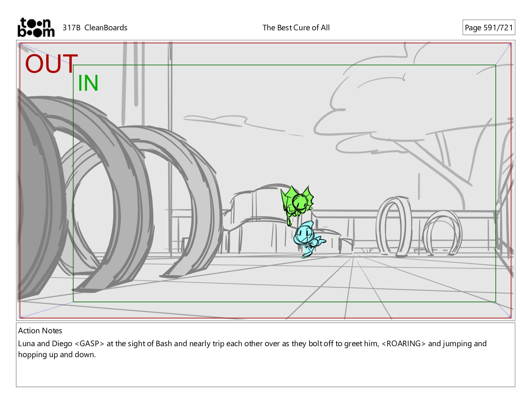
Task: Click the title 'The Best Cure of All'
Action: 296,28
